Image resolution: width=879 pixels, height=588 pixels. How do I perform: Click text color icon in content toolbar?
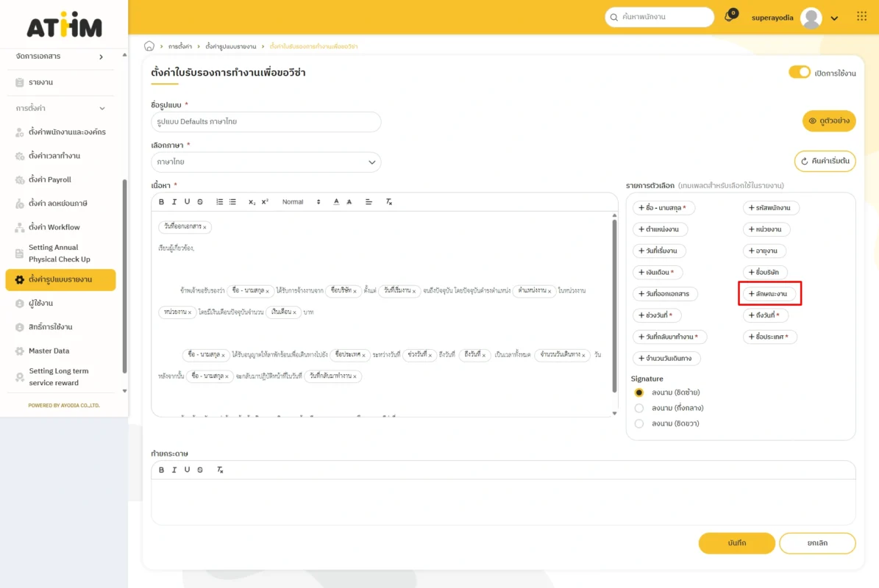click(336, 202)
